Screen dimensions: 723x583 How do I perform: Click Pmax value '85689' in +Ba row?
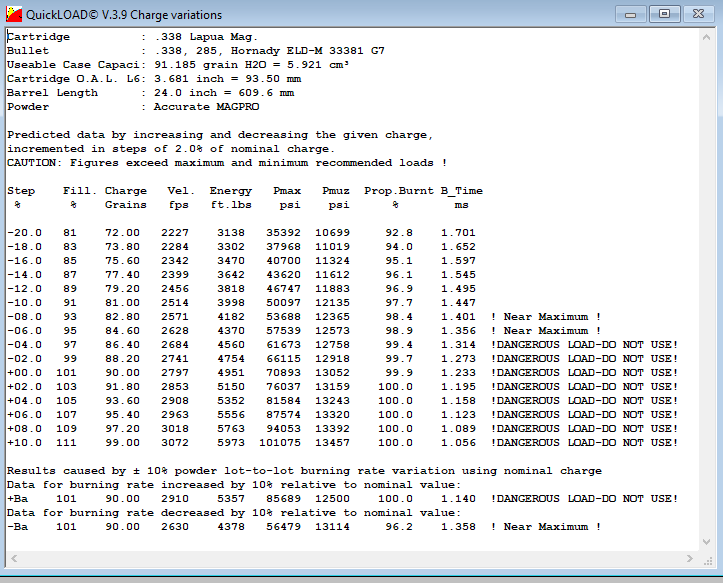point(283,499)
